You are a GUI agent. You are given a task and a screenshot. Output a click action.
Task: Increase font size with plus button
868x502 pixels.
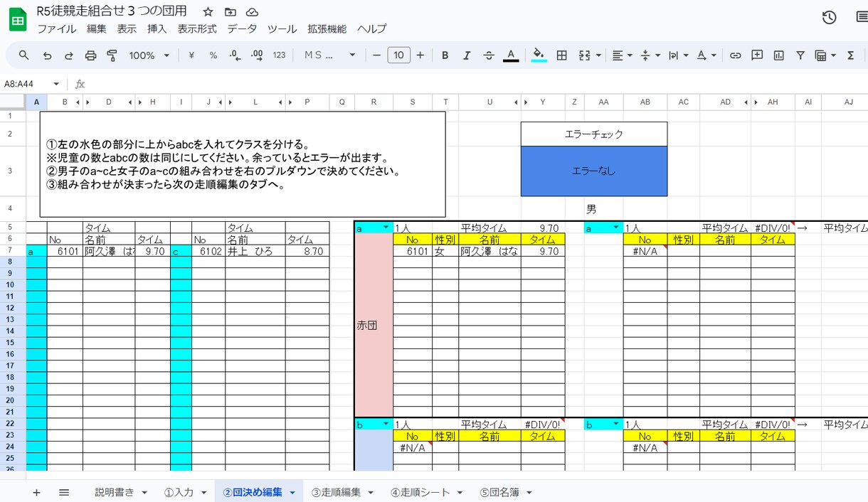click(x=420, y=55)
